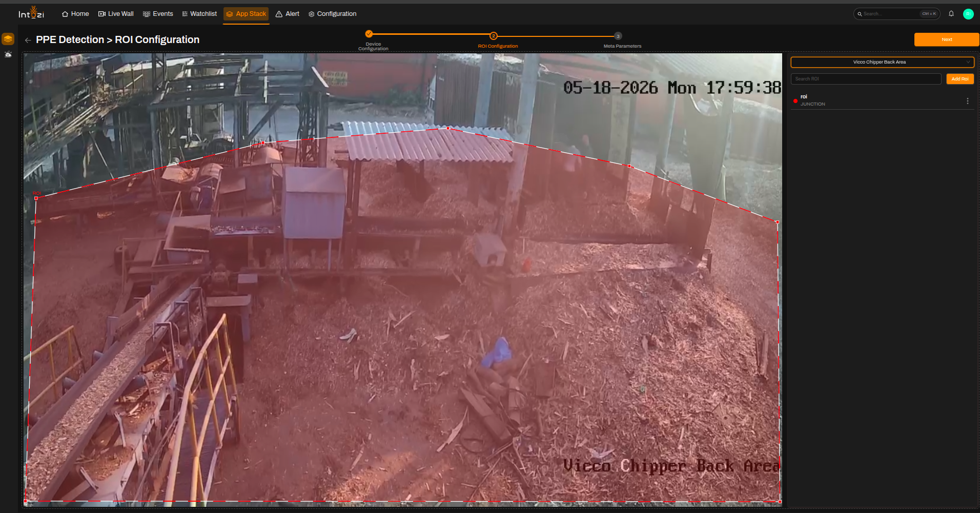Go back using the arrow icon
Viewport: 980px width, 513px height.
[x=28, y=40]
